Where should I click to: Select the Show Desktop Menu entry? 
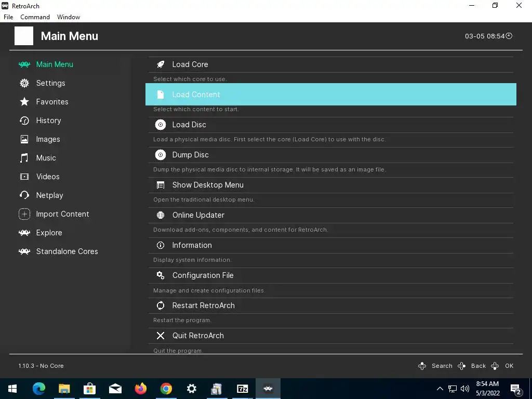click(x=331, y=185)
